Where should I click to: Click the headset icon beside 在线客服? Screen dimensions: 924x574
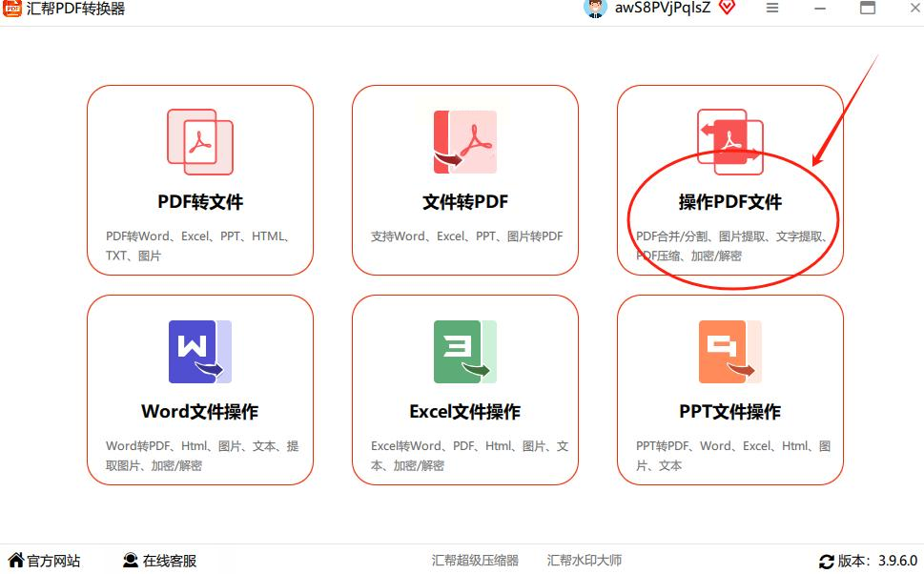tap(131, 560)
